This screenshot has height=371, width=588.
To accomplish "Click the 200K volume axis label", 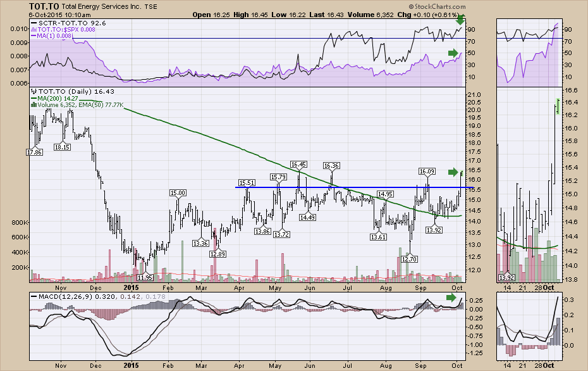I will click(x=20, y=267).
